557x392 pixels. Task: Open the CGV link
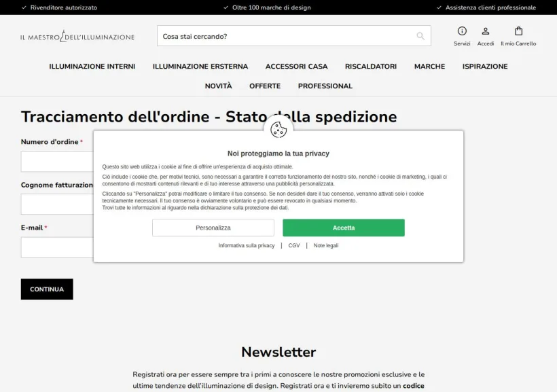[x=293, y=245]
